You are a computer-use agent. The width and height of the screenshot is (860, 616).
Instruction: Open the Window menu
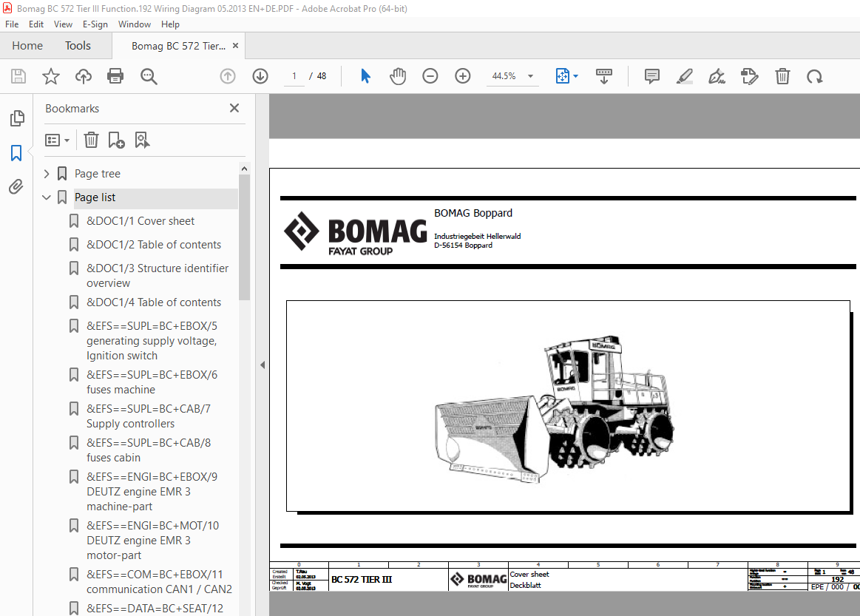point(135,24)
